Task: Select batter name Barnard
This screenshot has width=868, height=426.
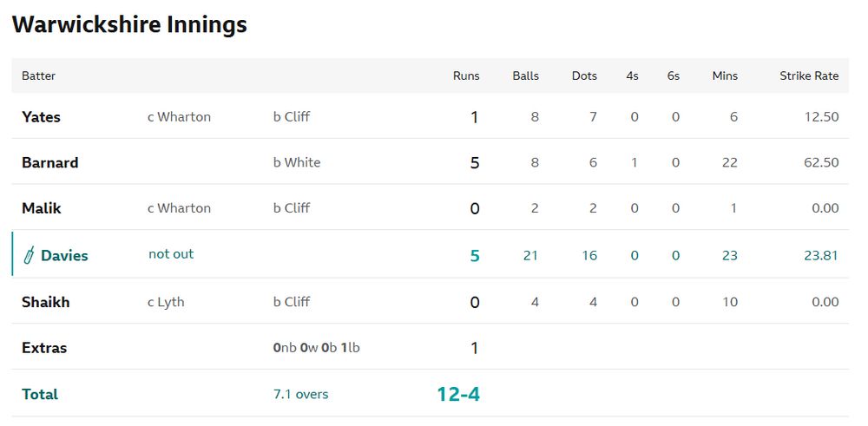Action: click(49, 162)
